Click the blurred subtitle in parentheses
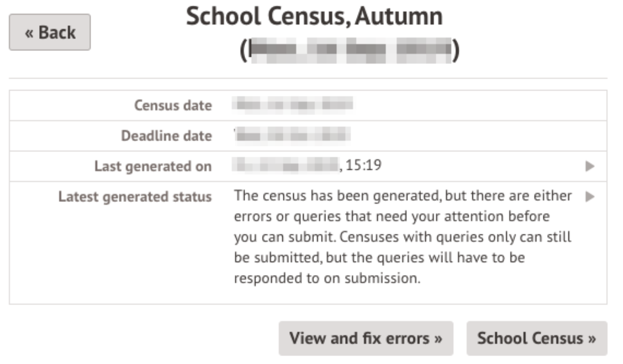 350,50
